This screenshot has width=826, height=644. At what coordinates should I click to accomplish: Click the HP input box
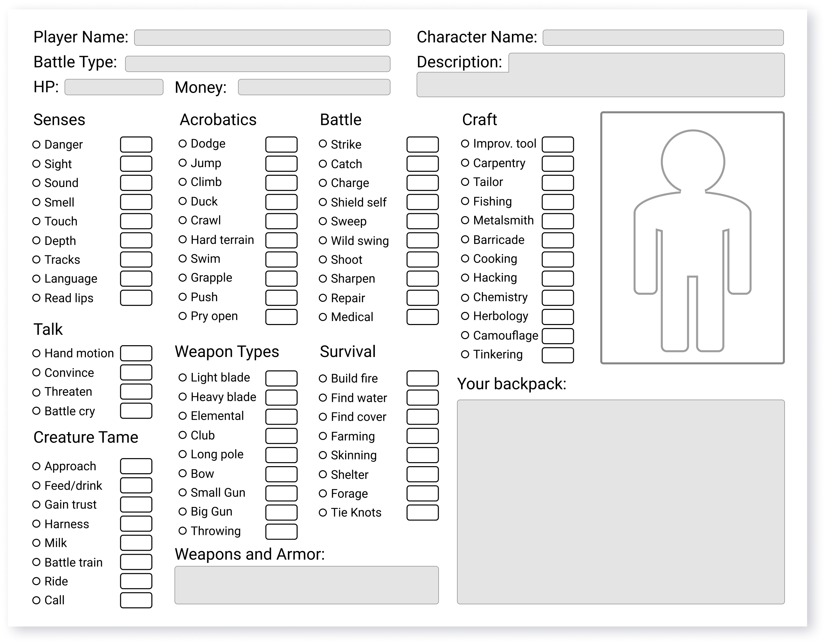pos(114,87)
